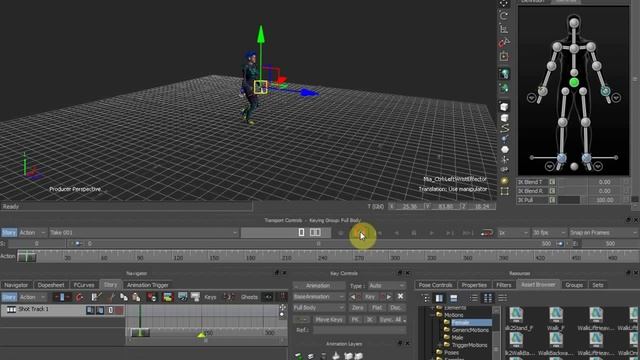
Task: Delete key using X button in Key Controls
Action: tap(400, 297)
